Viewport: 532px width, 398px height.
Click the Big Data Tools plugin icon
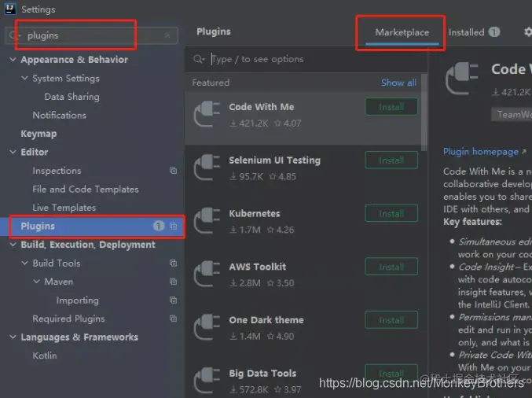[x=207, y=381]
